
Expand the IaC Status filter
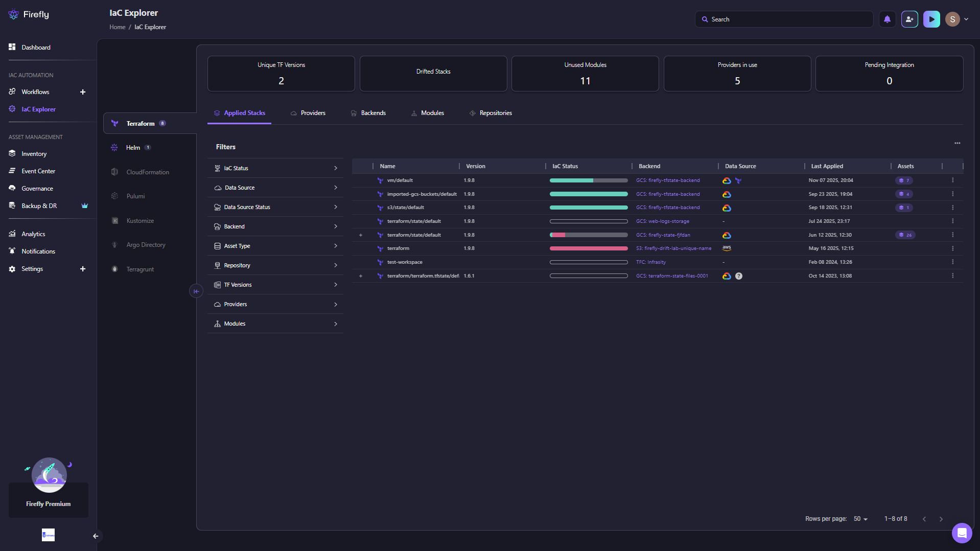point(275,168)
